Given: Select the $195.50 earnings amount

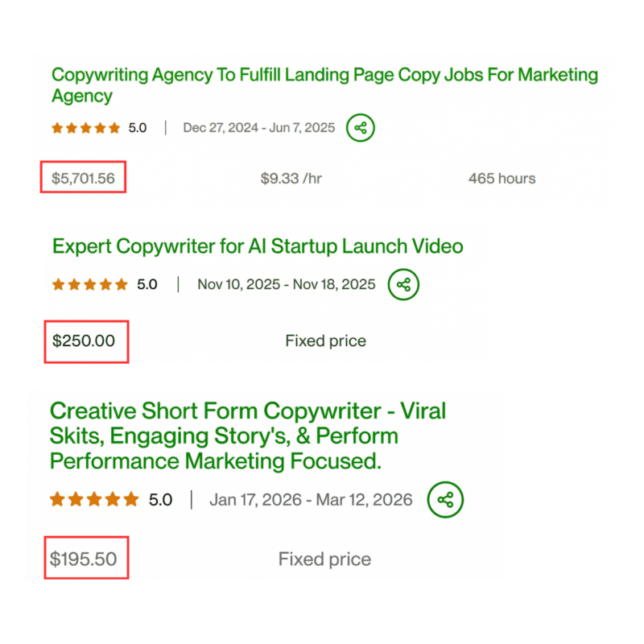Looking at the screenshot, I should pyautogui.click(x=83, y=559).
